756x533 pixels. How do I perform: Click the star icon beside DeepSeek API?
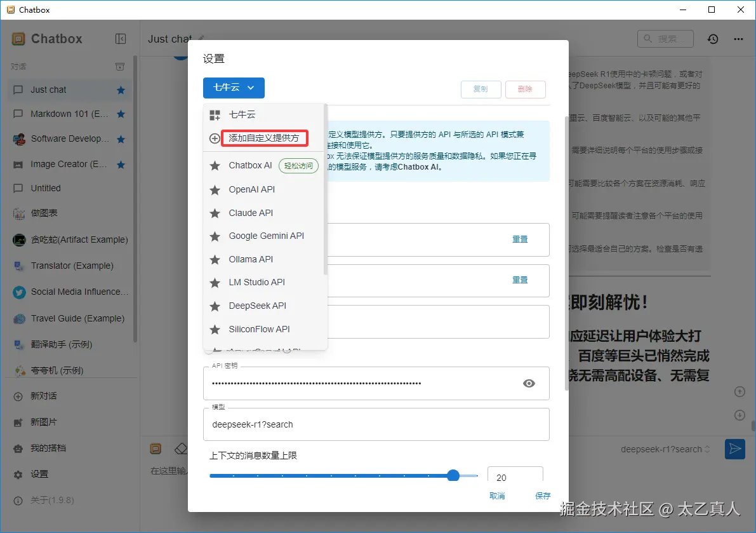click(215, 306)
